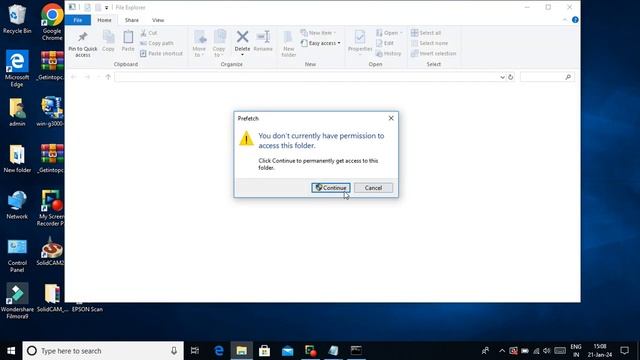Show hidden system tray icons
Screen dimensions: 640x360
(x=502, y=351)
